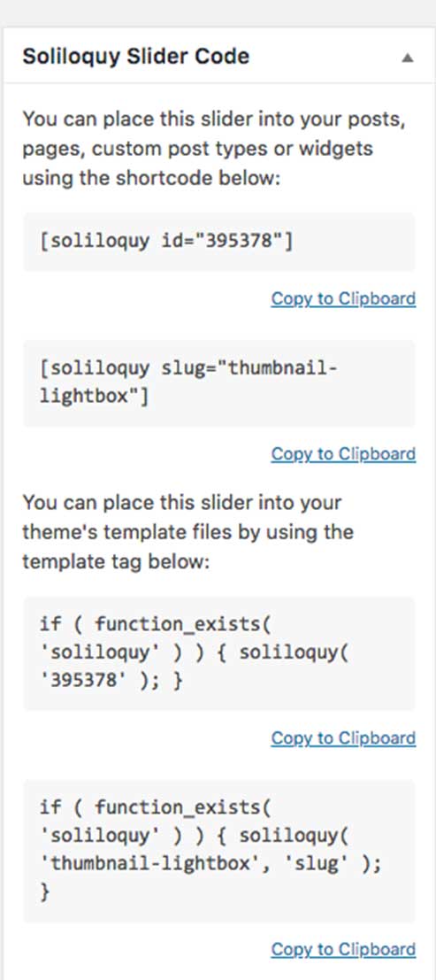The image size is (436, 980).
Task: Copy the id shortcode to clipboard
Action: [x=343, y=298]
